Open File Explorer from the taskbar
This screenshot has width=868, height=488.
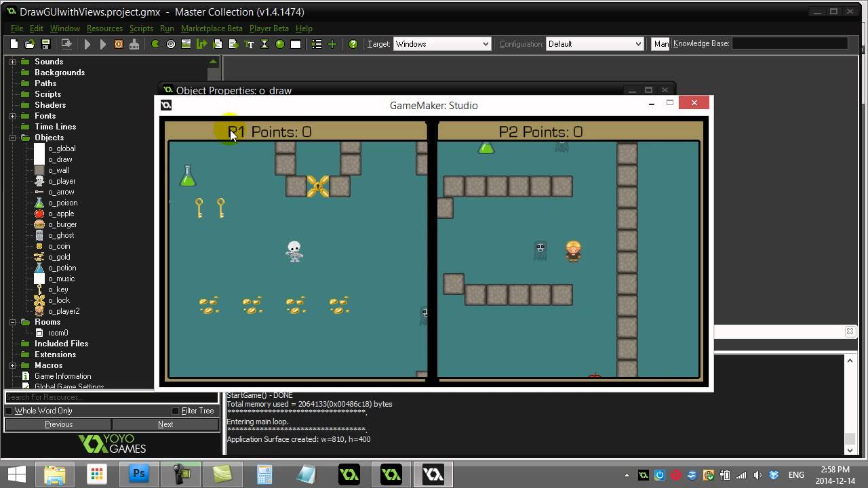(x=54, y=474)
